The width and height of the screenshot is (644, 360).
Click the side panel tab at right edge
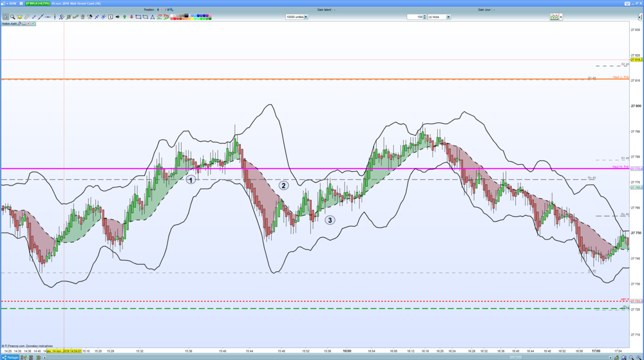click(640, 17)
